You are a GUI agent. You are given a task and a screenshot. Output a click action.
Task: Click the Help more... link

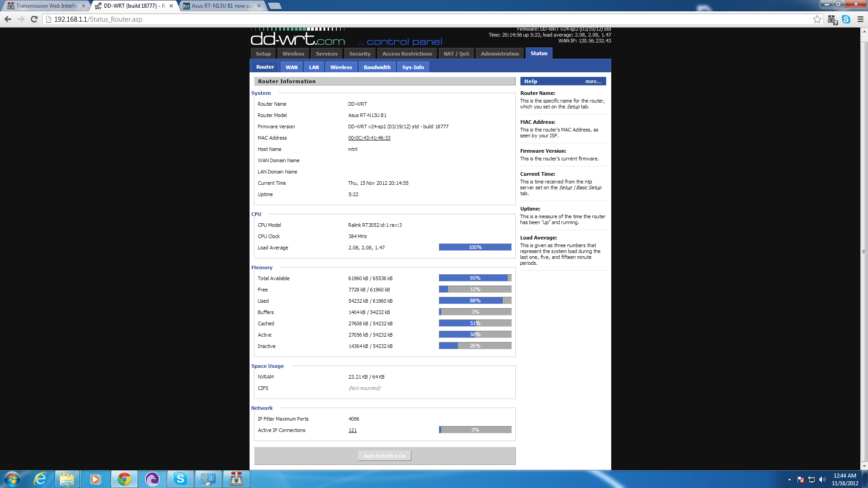[x=593, y=82]
